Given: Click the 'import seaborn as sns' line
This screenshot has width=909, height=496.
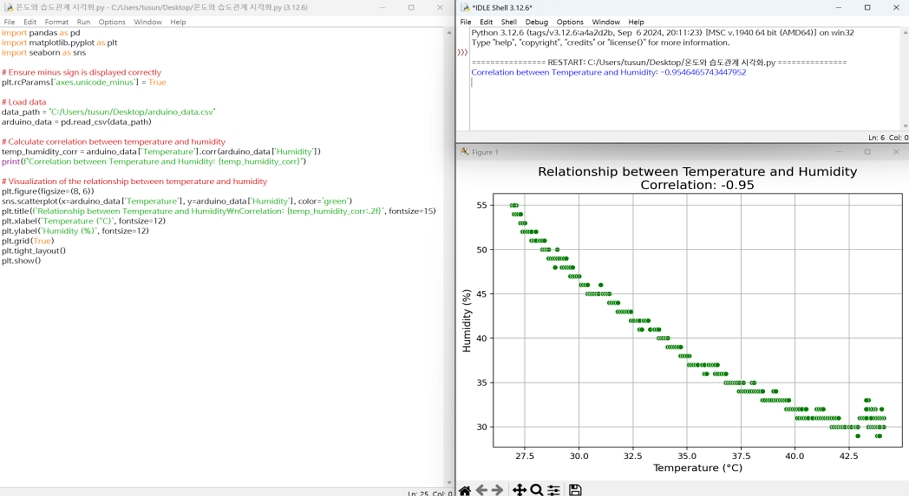Looking at the screenshot, I should coord(43,53).
